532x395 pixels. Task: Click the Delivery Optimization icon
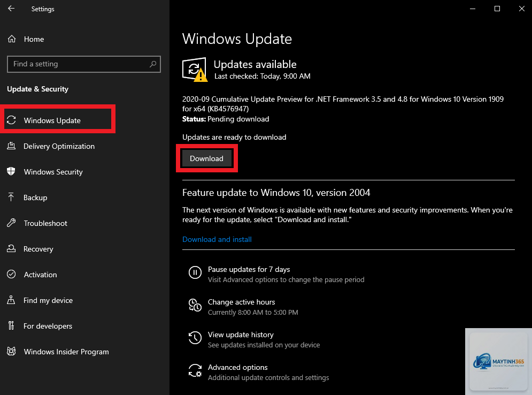[x=11, y=146]
